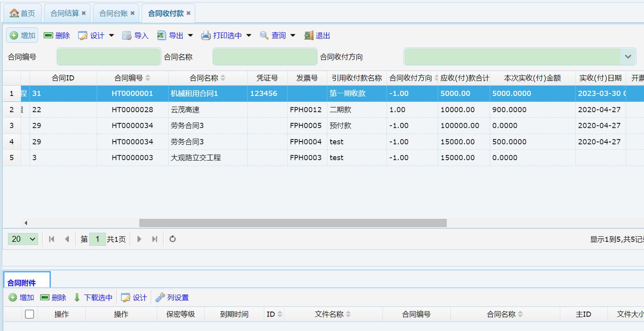Screen dimensions: 644x331
Task: Click the 到期时间 column header
Action: click(x=234, y=314)
